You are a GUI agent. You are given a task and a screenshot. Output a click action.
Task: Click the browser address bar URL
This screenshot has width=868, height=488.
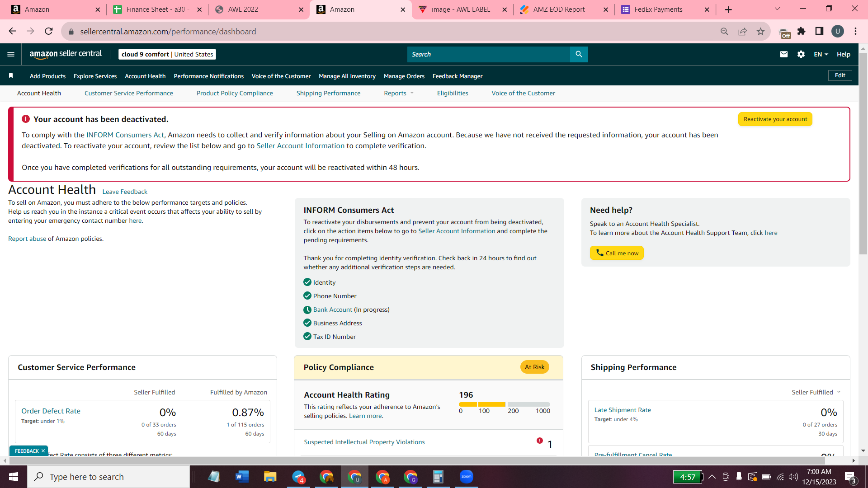pos(168,31)
